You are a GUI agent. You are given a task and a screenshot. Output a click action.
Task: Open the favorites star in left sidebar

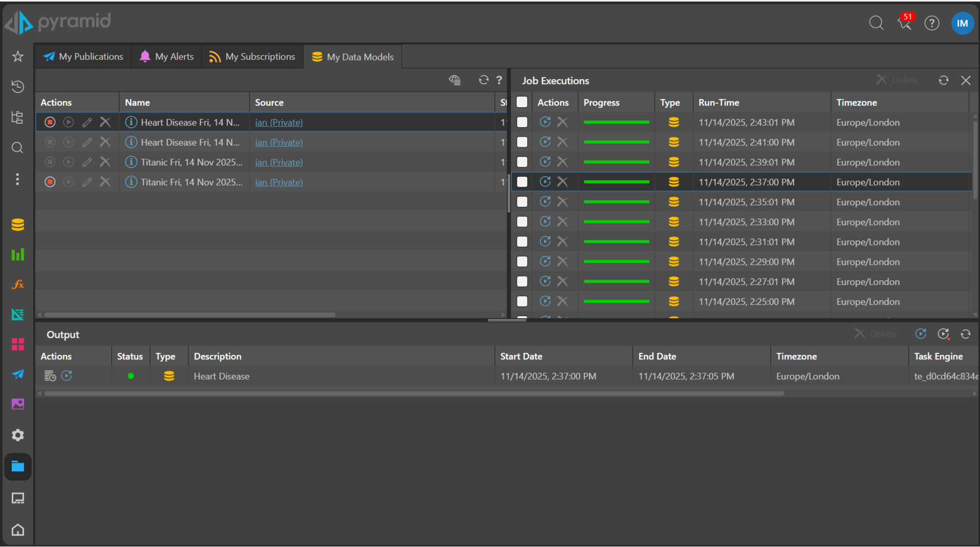point(18,56)
